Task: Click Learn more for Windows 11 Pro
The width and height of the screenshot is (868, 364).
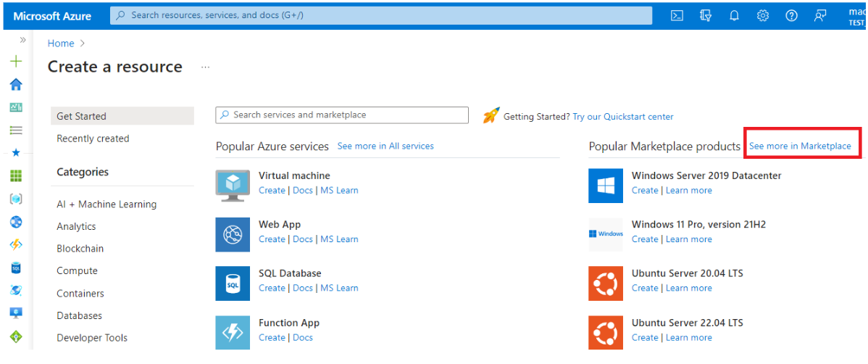Action: pyautogui.click(x=688, y=239)
